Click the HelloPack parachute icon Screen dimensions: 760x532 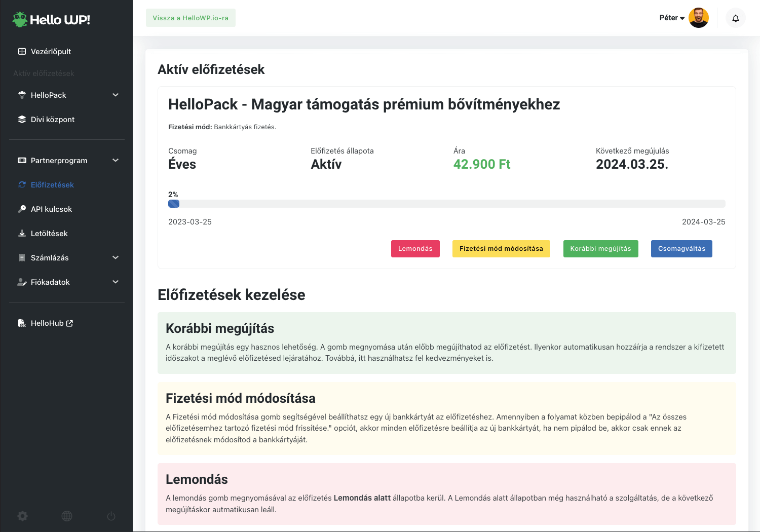tap(22, 95)
